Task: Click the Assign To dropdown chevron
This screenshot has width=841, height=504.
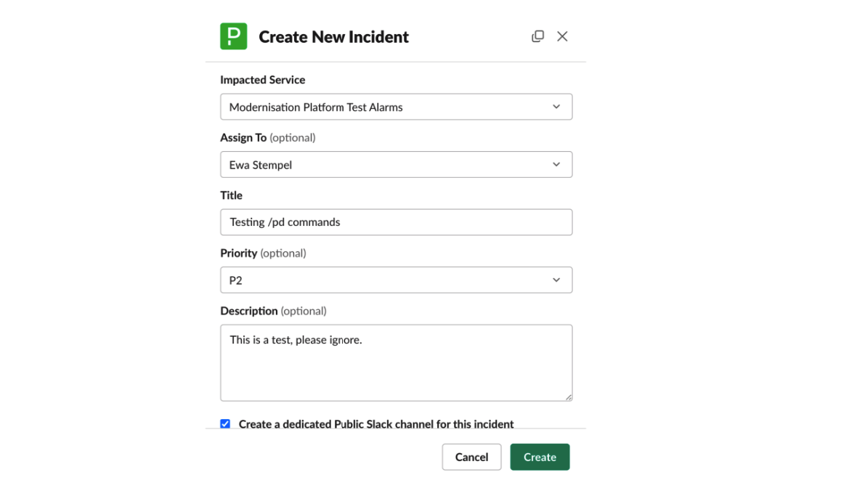Action: pos(556,164)
